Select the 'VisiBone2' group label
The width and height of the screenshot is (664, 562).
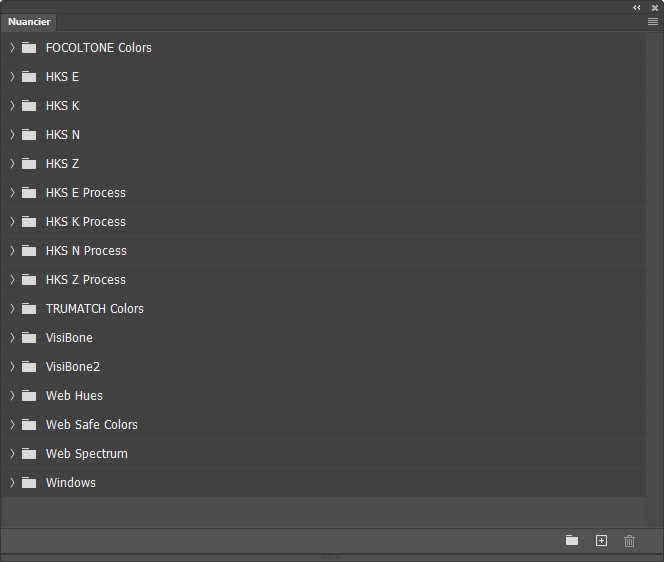tap(73, 367)
